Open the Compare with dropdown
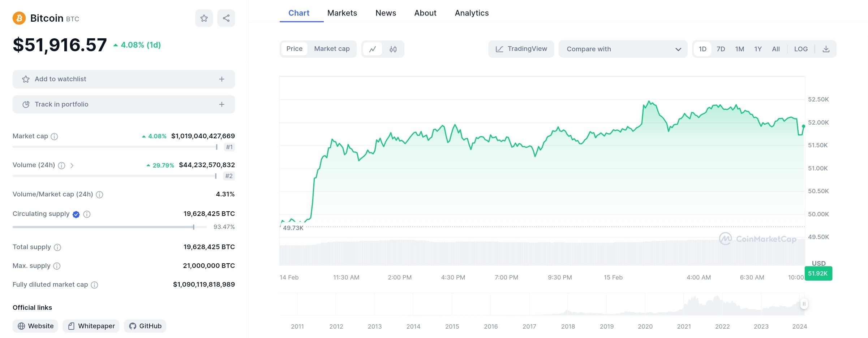868x338 pixels. 623,49
